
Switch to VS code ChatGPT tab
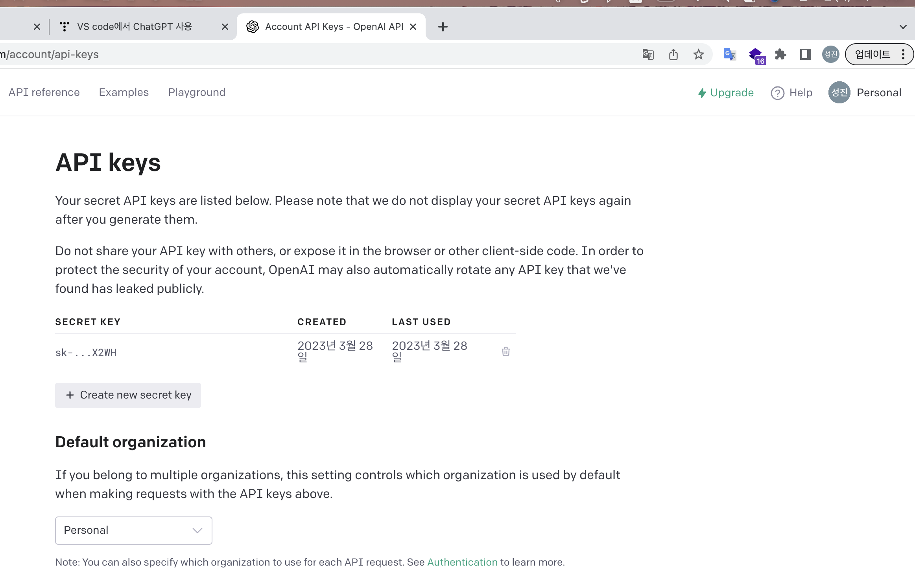(x=134, y=27)
